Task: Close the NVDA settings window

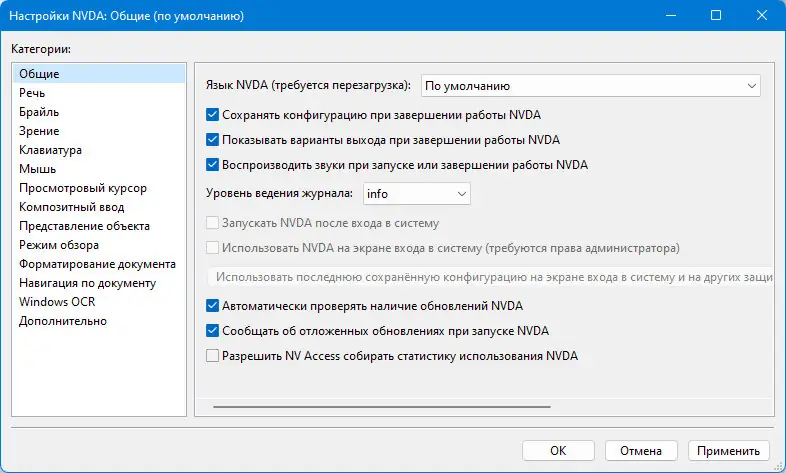Action: click(762, 16)
